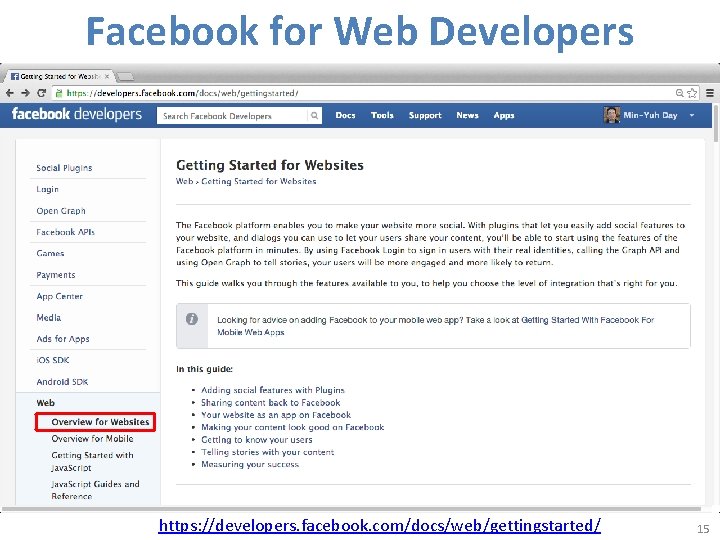The height and width of the screenshot is (540, 720).
Task: Click the green padlock icon in address bar
Action: pos(59,93)
